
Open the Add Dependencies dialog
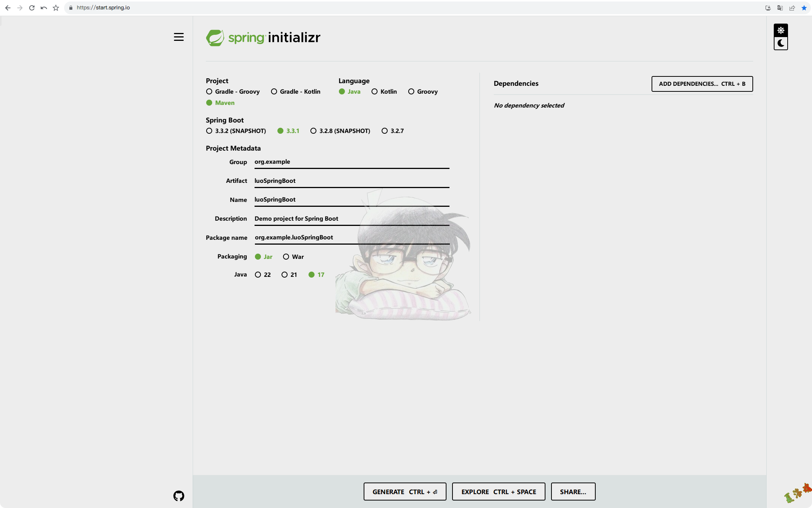[702, 84]
